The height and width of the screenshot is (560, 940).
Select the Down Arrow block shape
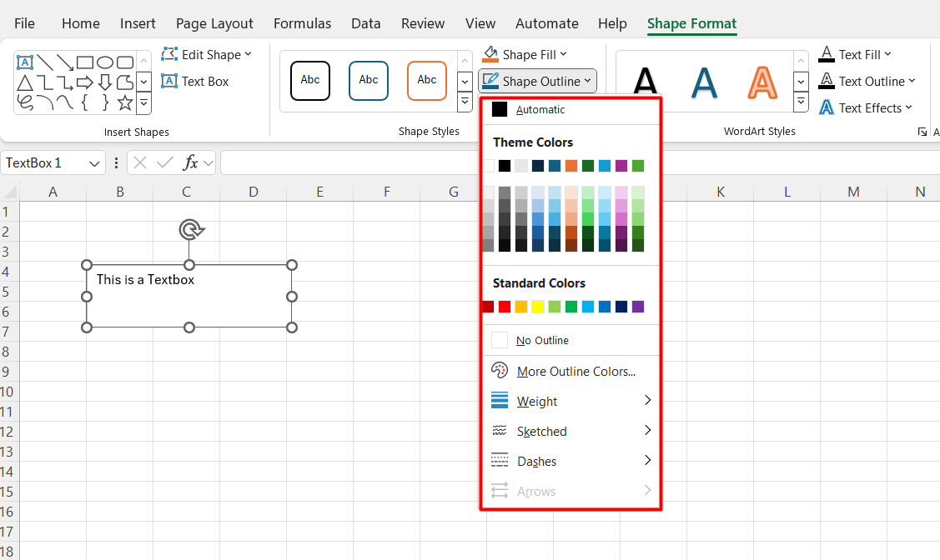click(x=105, y=82)
